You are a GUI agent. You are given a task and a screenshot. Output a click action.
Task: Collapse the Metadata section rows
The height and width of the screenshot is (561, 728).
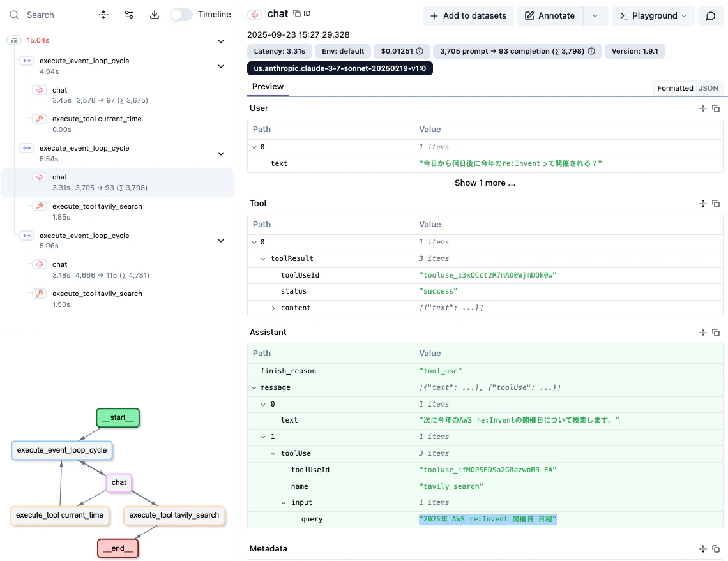click(x=703, y=549)
